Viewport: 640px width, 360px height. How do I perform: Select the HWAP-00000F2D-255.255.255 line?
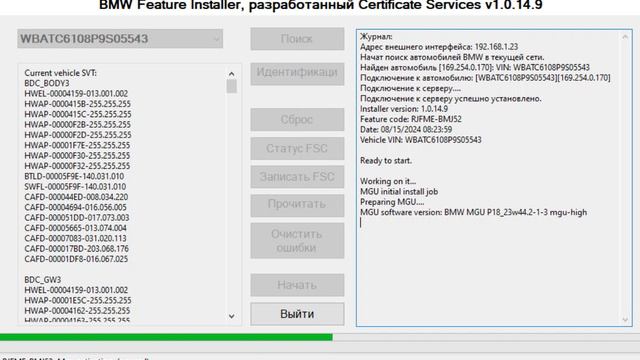pyautogui.click(x=78, y=135)
